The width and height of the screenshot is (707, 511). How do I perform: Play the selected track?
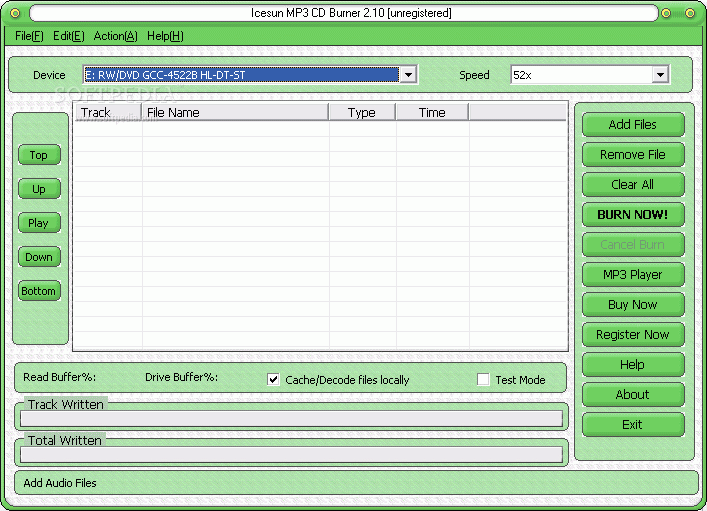[39, 223]
